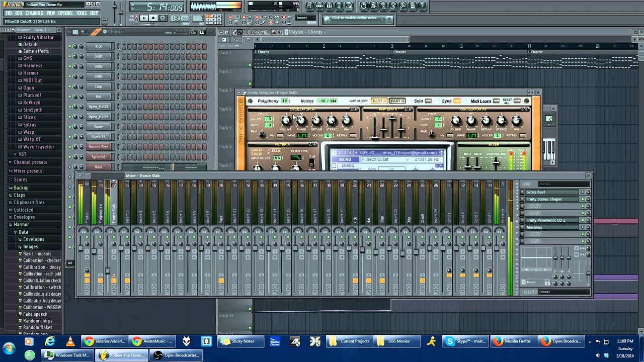Viewport: 644px width, 362px height.
Task: Select the Sylenth1 channel button
Action: [x=99, y=157]
